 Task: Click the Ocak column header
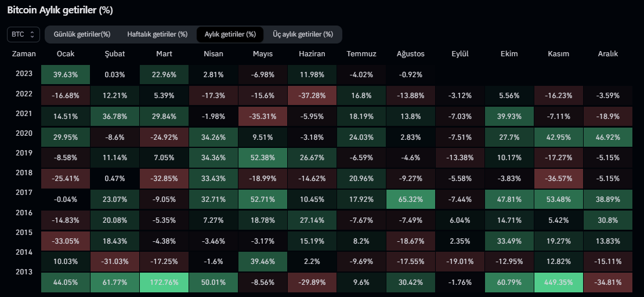(x=66, y=54)
